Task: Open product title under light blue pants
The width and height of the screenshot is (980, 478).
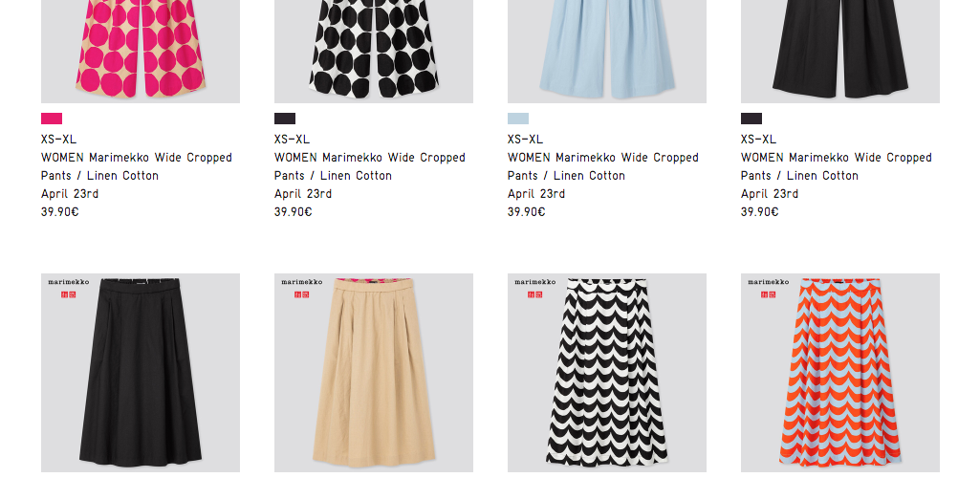Action: [602, 166]
